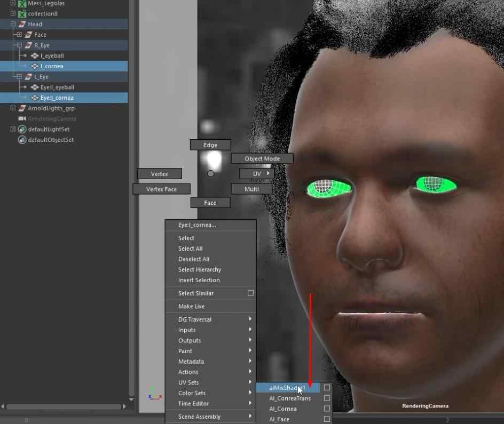Open the Time Editor submenu

[211, 403]
